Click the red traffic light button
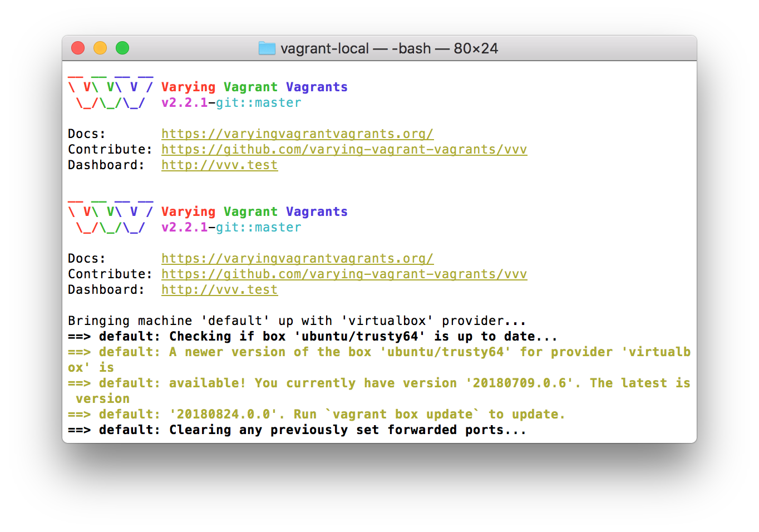Viewport: 759px width, 532px height. point(78,48)
